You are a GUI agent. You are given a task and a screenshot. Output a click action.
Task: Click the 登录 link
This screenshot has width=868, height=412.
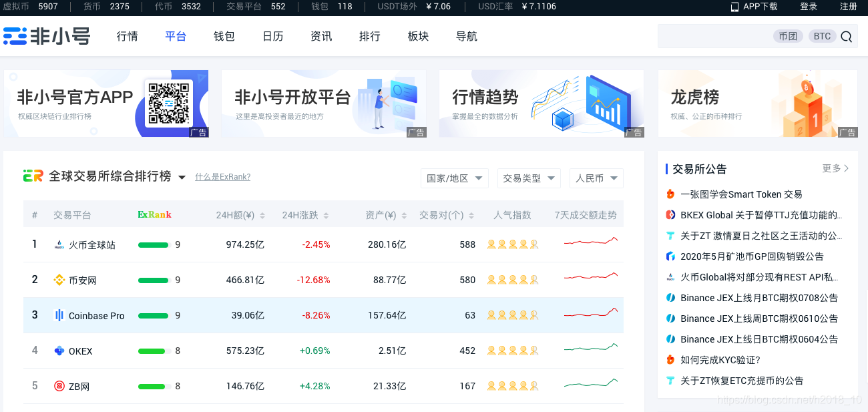[x=809, y=7]
